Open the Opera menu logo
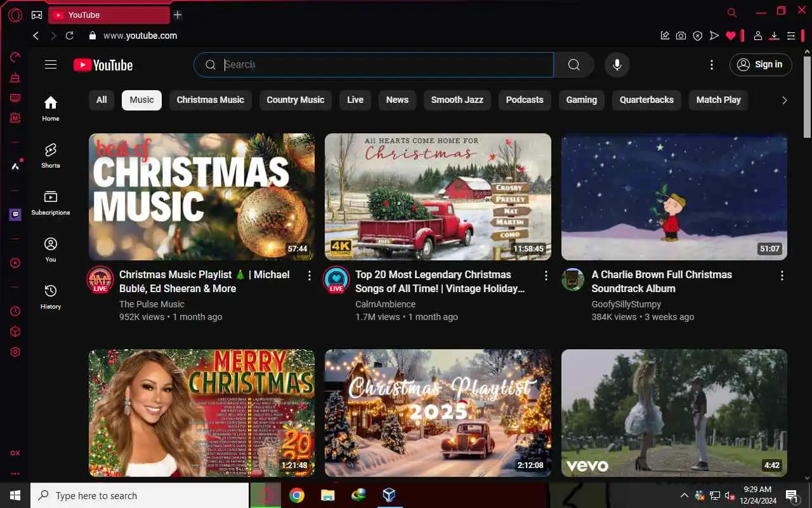Image resolution: width=812 pixels, height=508 pixels. pyautogui.click(x=15, y=15)
